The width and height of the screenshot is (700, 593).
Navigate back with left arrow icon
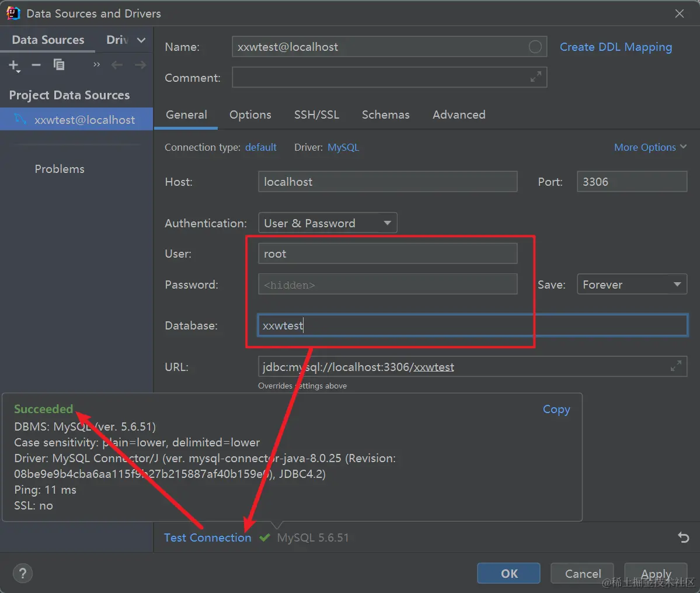pos(117,65)
